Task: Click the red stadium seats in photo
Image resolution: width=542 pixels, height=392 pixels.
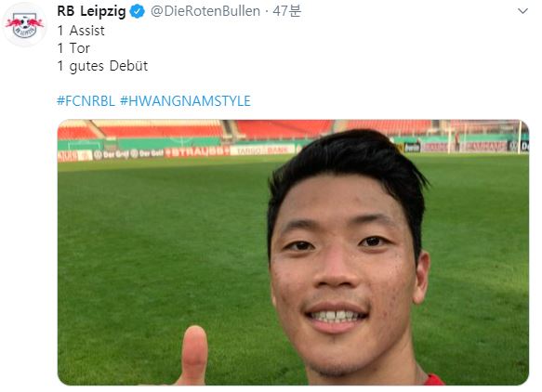Action: 161,130
